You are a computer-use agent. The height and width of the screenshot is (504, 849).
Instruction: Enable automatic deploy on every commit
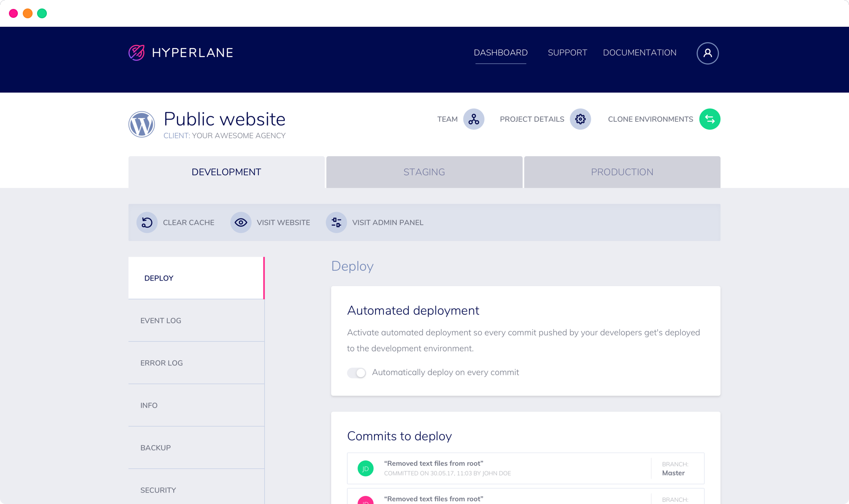tap(357, 373)
